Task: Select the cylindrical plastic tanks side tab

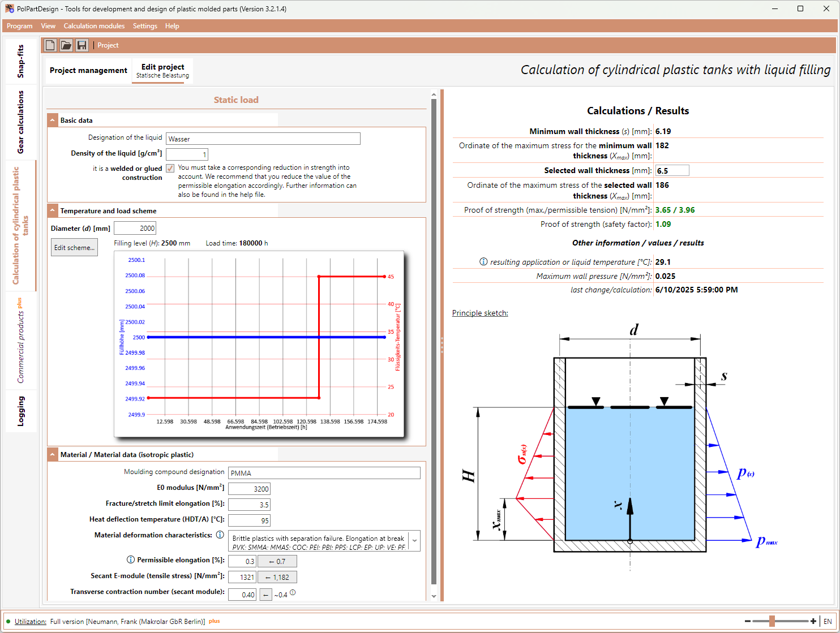Action: click(x=21, y=225)
